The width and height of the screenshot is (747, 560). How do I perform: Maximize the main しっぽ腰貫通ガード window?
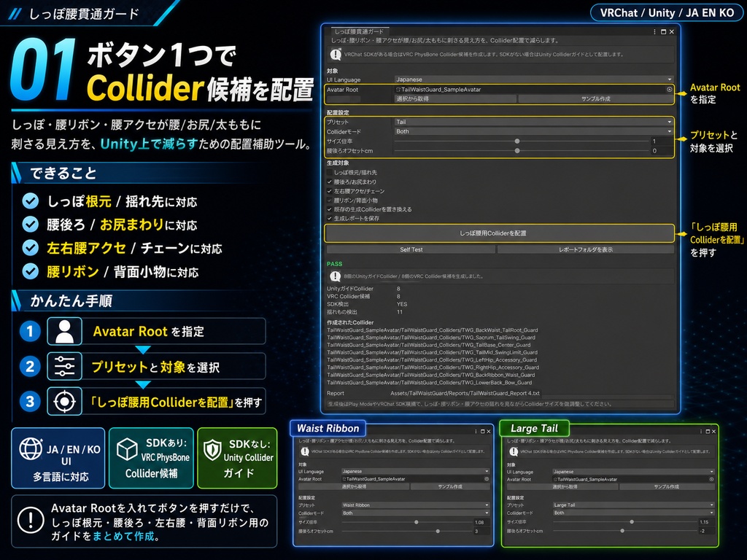click(663, 32)
